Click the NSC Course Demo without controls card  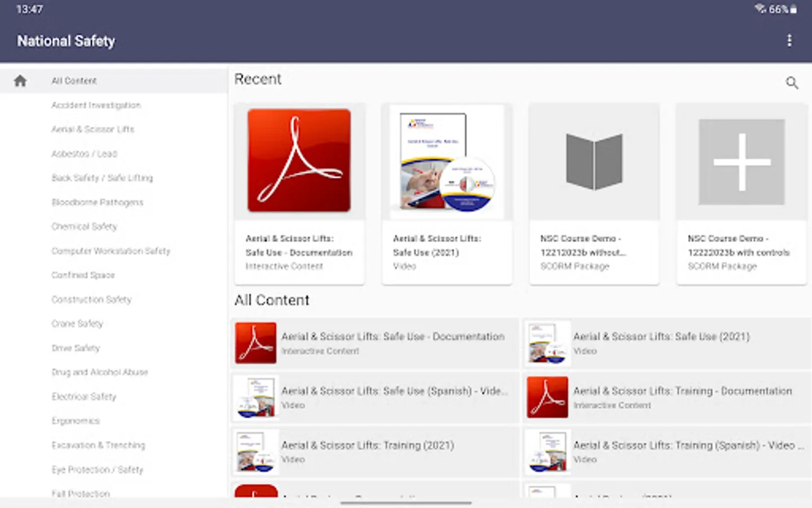tap(594, 194)
